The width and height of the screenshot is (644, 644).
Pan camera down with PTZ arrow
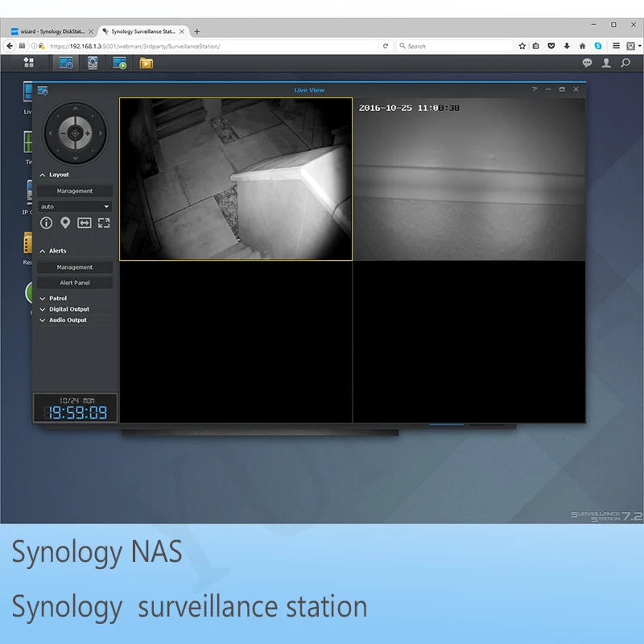[75, 158]
